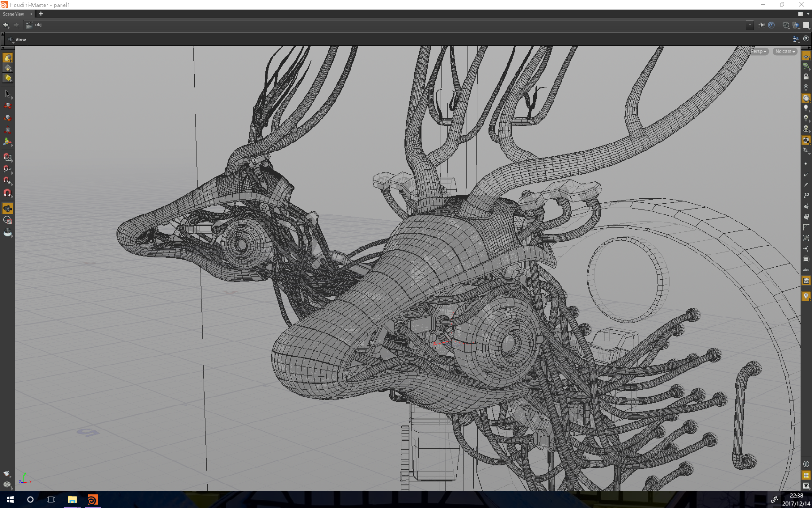Screen dimensions: 812x508
Task: Go back in network path
Action: point(6,25)
